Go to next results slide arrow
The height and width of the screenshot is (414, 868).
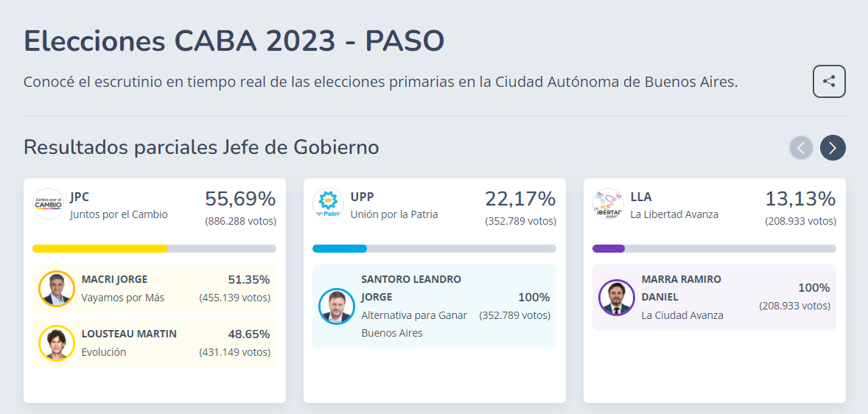pos(833,148)
